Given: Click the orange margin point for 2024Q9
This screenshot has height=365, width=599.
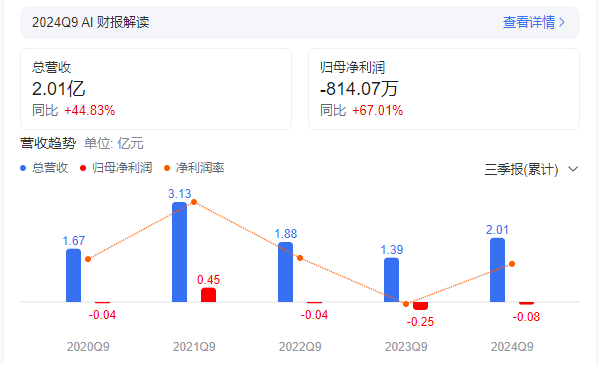Looking at the screenshot, I should click(512, 264).
